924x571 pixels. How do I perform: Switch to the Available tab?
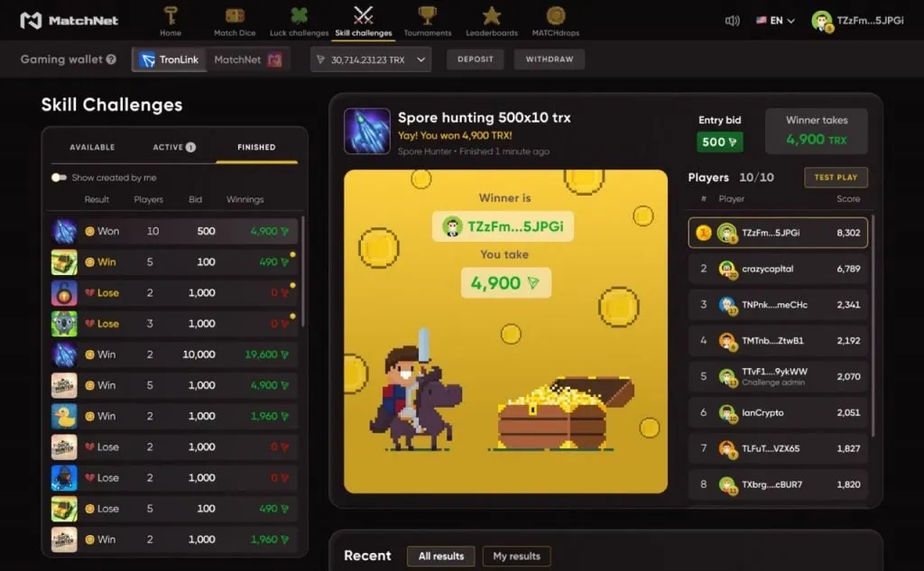(x=92, y=147)
